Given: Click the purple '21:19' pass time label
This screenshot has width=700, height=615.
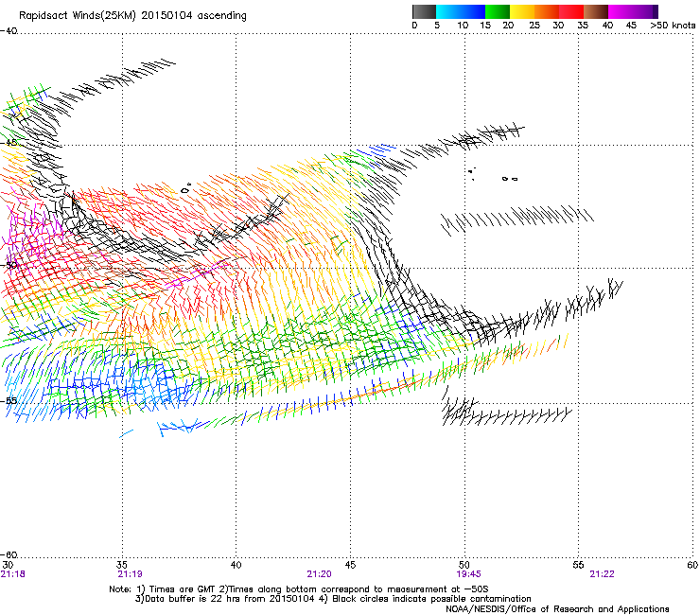Looking at the screenshot, I should [x=130, y=574].
